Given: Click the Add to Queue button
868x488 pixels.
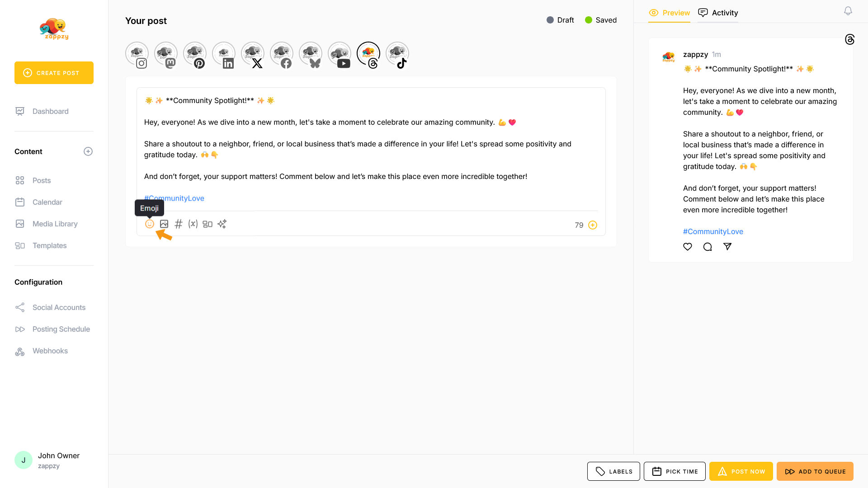Looking at the screenshot, I should coord(815,471).
